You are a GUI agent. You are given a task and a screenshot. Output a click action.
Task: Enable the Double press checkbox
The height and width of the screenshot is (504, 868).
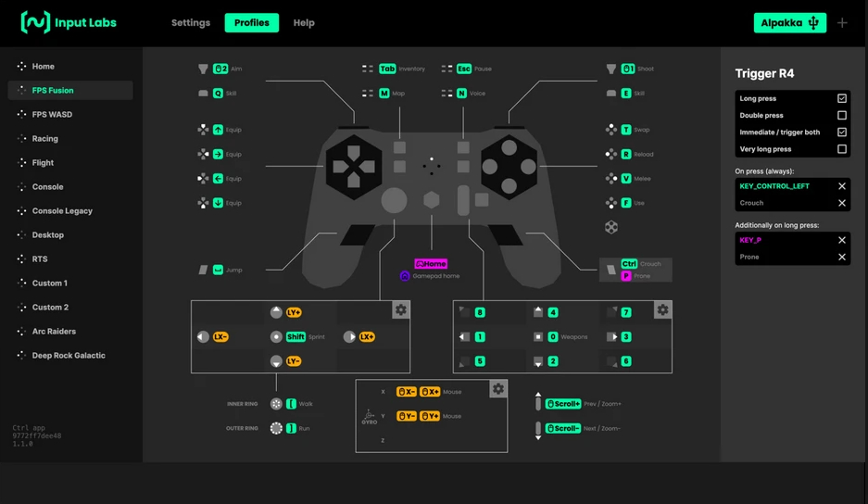pos(842,116)
